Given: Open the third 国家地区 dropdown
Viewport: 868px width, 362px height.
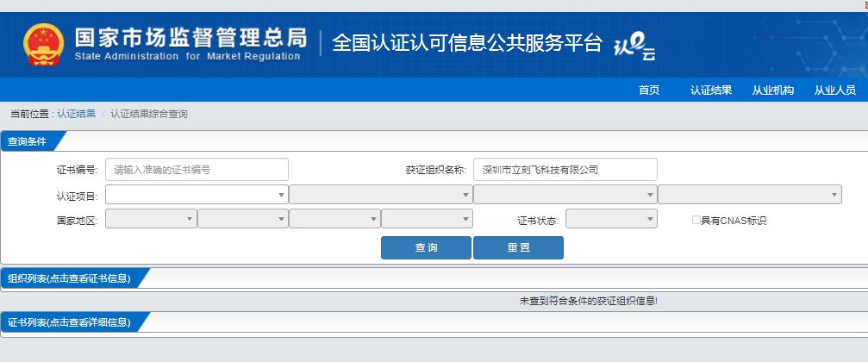Looking at the screenshot, I should [x=335, y=219].
